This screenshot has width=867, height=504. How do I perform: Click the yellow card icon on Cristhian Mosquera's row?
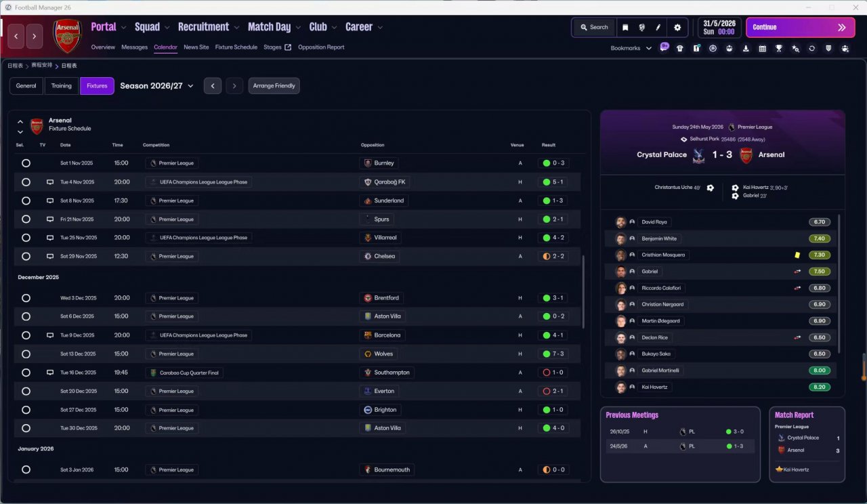click(797, 255)
